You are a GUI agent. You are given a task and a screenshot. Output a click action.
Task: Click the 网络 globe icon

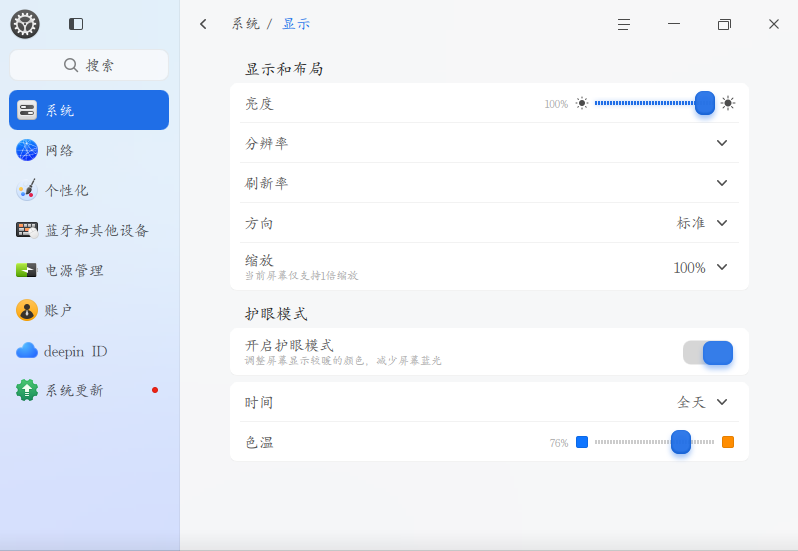point(27,150)
